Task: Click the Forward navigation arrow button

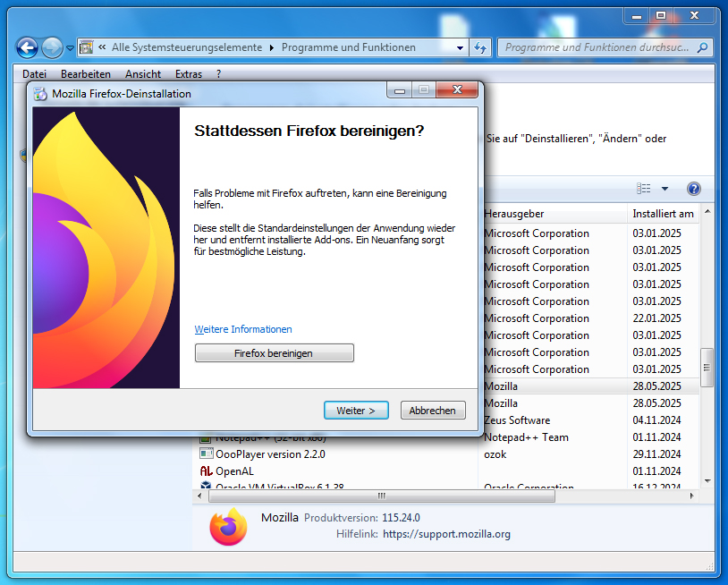Action: tap(52, 47)
